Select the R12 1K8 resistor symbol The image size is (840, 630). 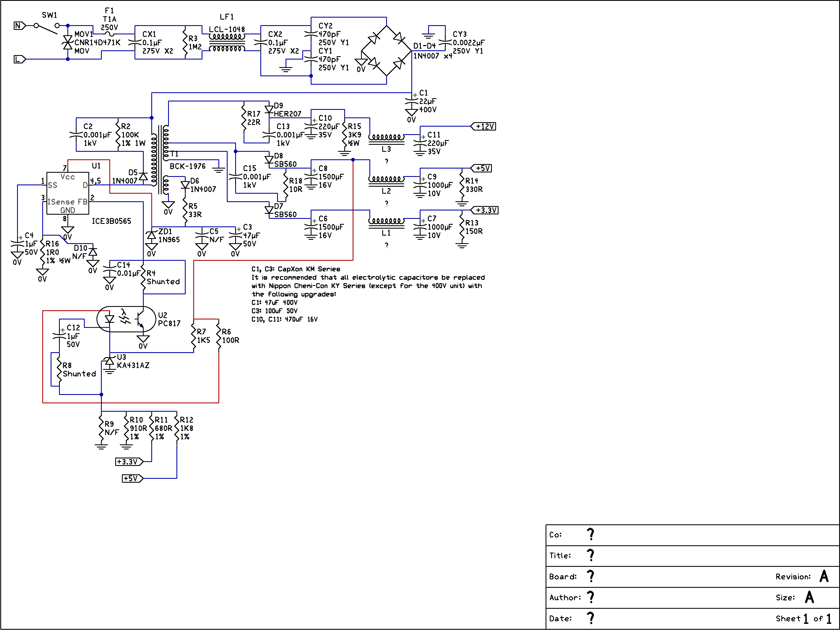[176, 428]
